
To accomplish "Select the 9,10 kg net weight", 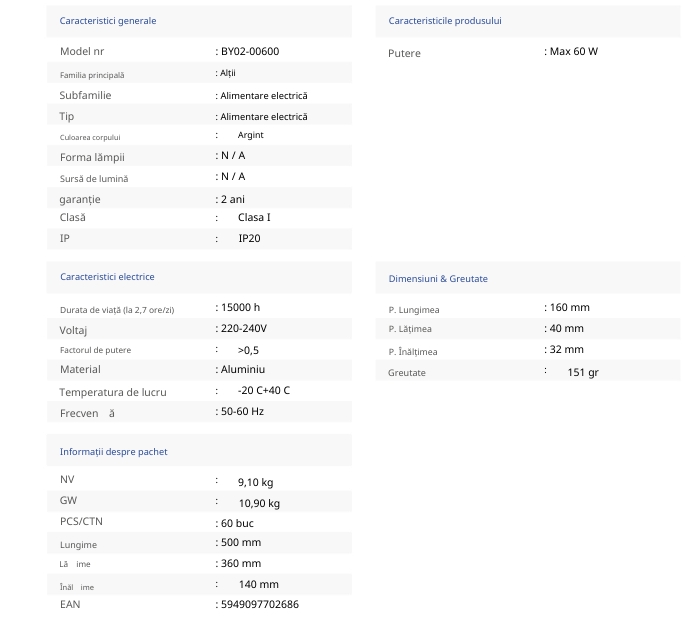I will [255, 483].
